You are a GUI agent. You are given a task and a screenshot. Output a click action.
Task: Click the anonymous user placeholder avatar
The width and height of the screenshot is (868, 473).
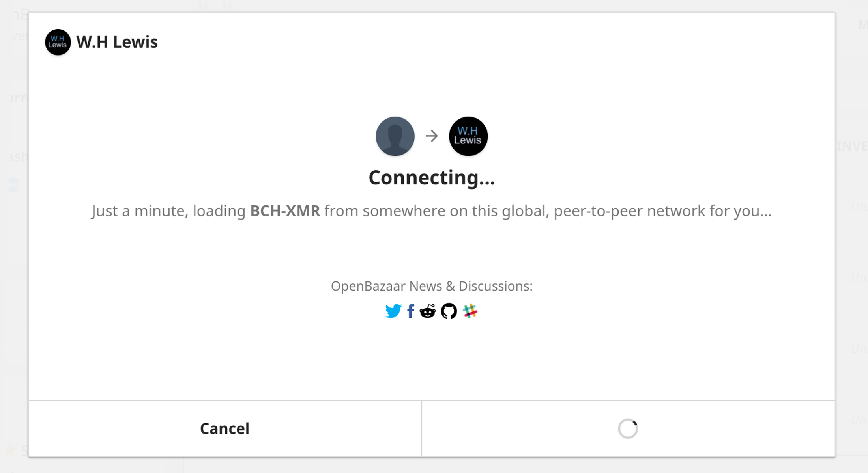(395, 136)
